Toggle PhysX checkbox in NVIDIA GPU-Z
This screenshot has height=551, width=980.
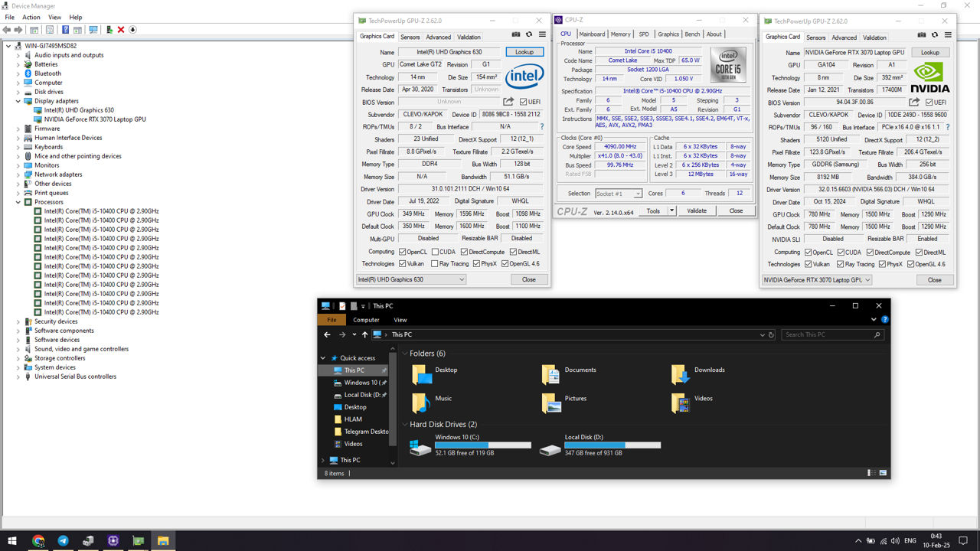880,264
